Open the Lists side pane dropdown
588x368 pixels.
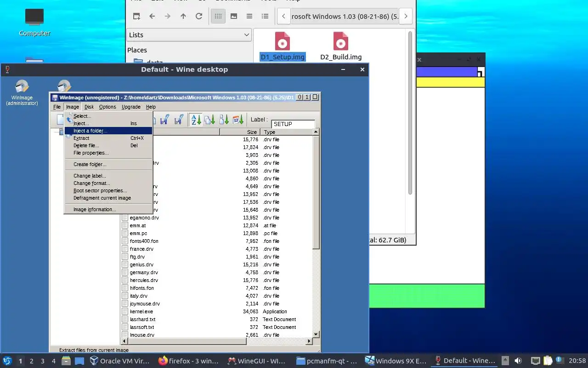(x=189, y=35)
